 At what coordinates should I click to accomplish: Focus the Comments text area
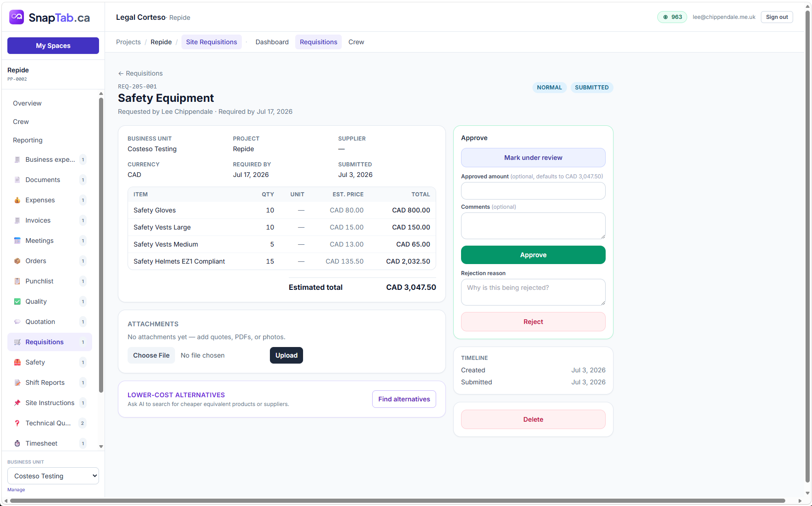click(x=533, y=226)
